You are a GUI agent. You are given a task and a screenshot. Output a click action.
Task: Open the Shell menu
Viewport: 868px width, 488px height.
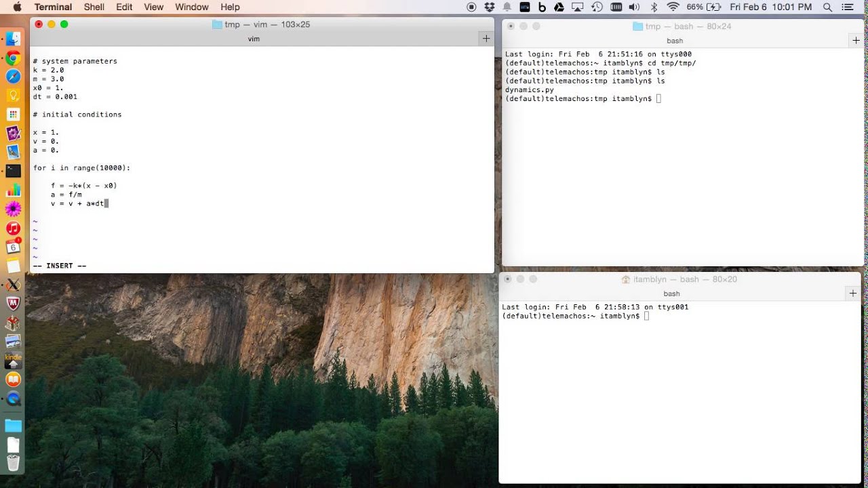(94, 7)
